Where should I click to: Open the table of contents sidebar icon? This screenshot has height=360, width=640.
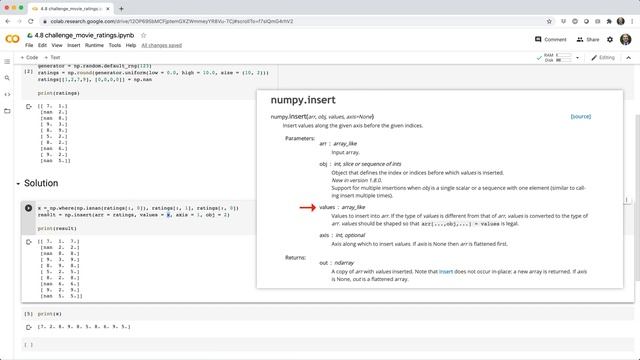coord(7,62)
